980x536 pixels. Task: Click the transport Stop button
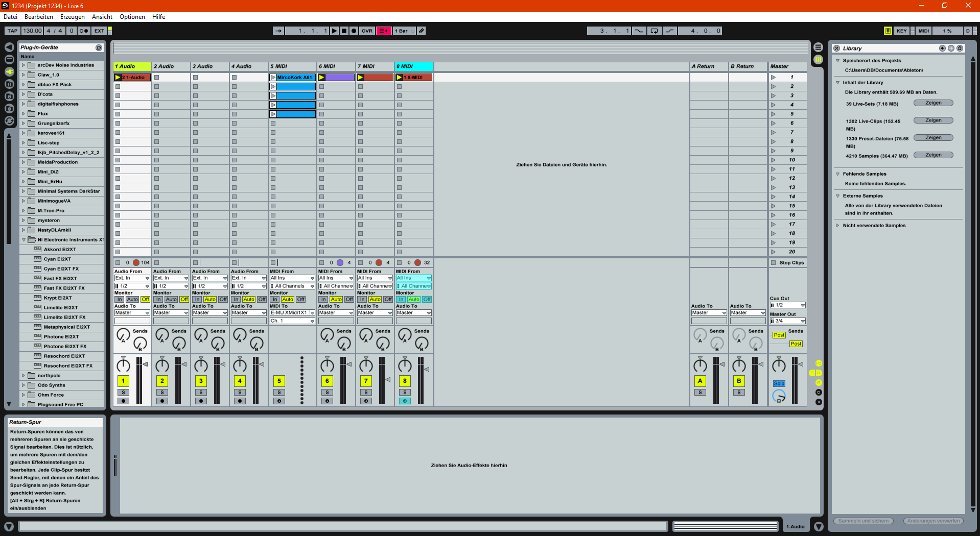344,31
